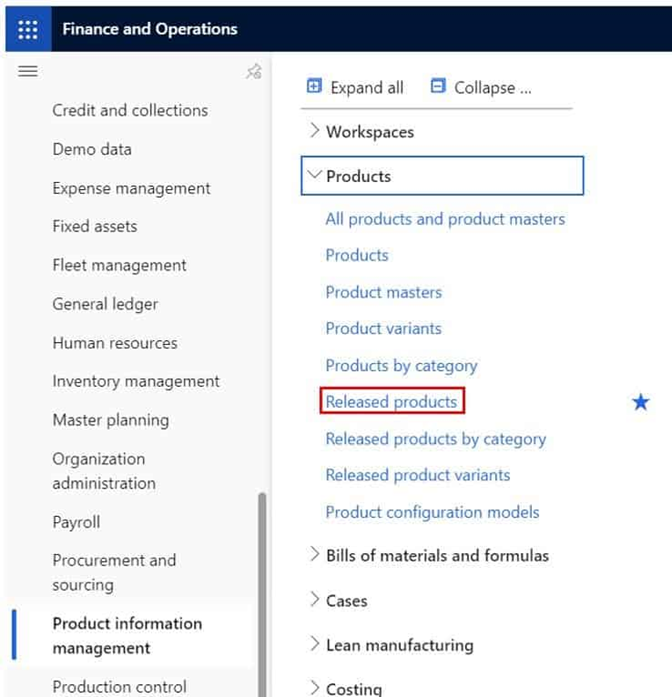
Task: Open Master planning module
Action: 111,420
